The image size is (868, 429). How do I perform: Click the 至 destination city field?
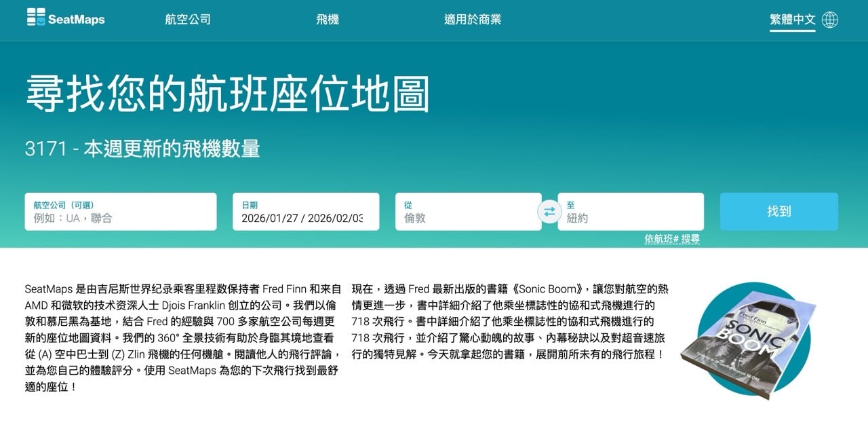coord(631,218)
